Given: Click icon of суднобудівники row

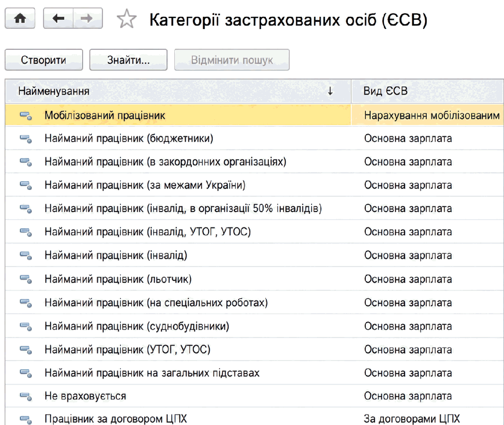Looking at the screenshot, I should 26,326.
